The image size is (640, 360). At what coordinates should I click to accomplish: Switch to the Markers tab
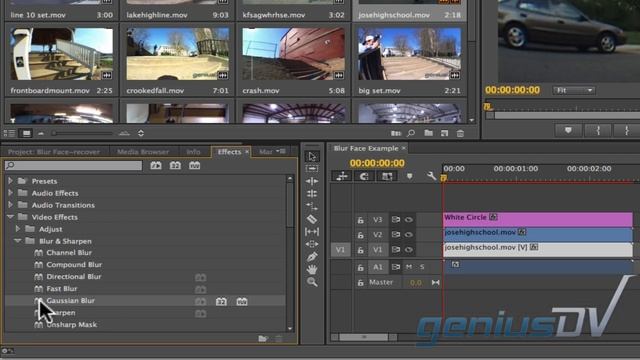click(x=266, y=152)
